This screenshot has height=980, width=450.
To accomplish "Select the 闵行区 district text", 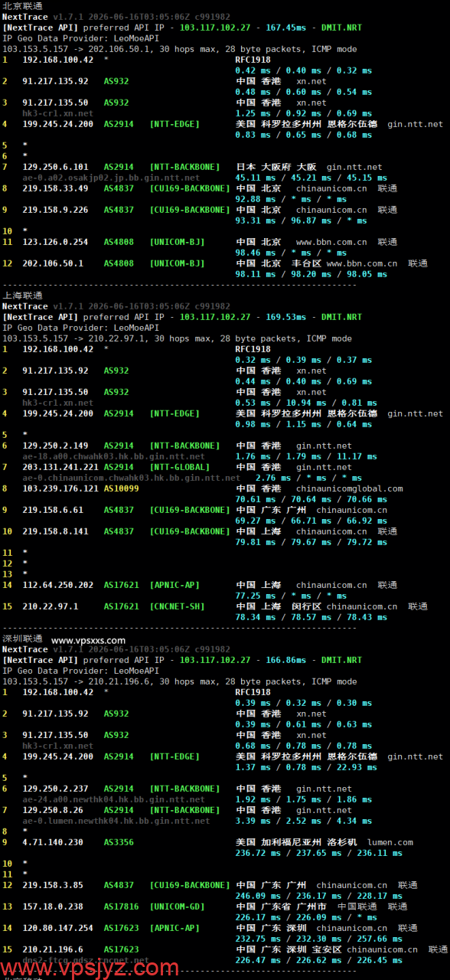I will pyautogui.click(x=306, y=606).
